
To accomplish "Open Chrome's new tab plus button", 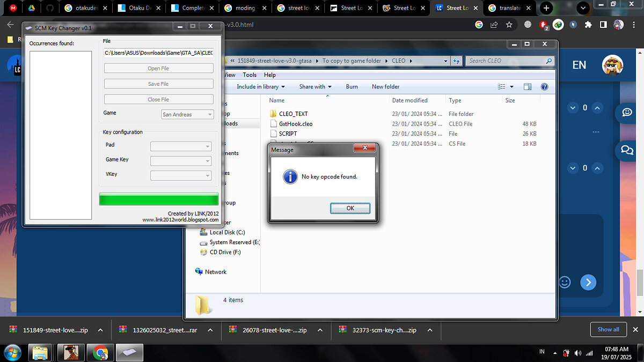I will 546,8.
